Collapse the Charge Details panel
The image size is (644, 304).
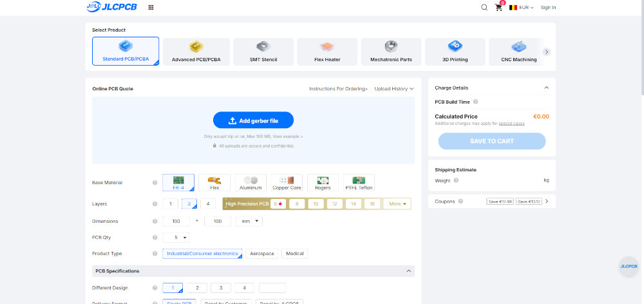click(x=546, y=88)
